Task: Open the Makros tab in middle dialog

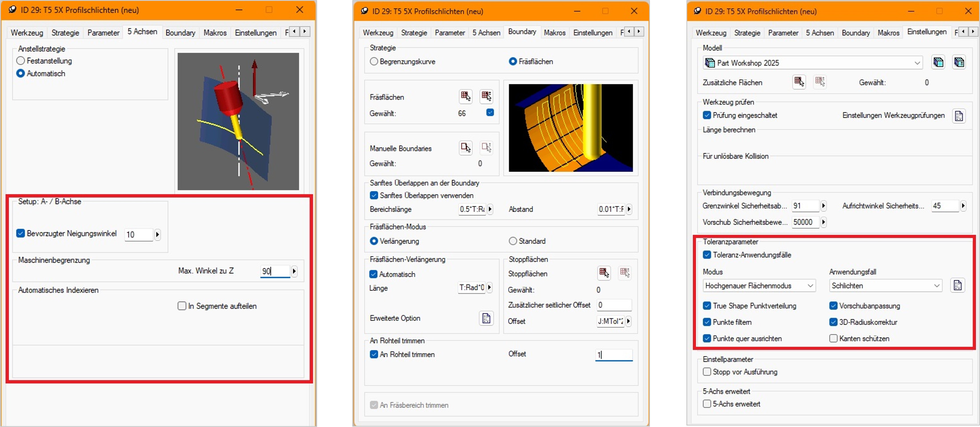Action: 555,33
